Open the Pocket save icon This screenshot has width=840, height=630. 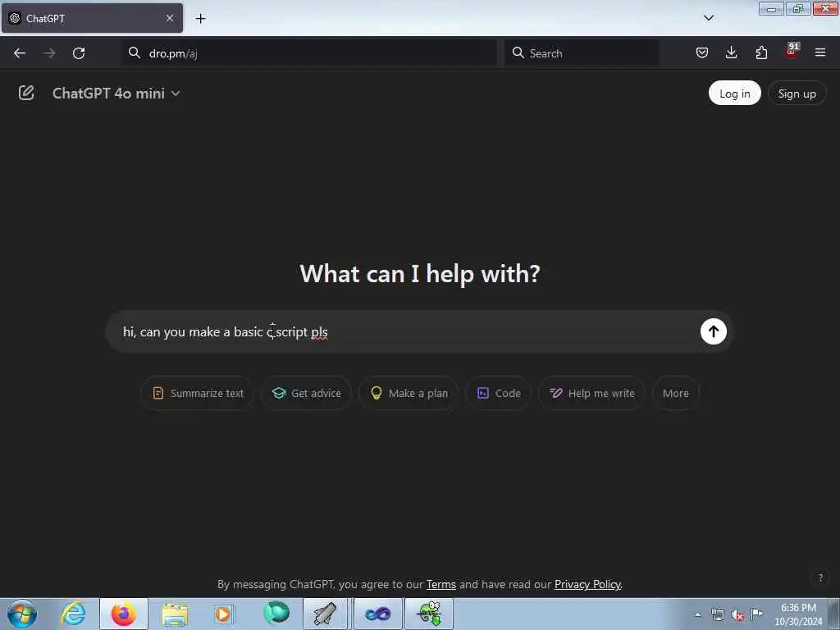702,52
